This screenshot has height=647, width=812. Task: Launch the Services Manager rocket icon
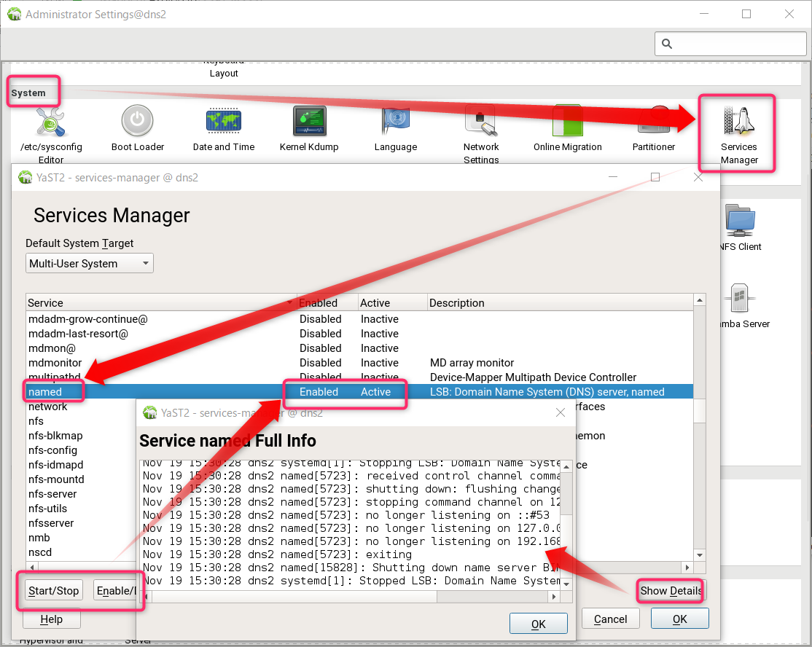click(739, 121)
